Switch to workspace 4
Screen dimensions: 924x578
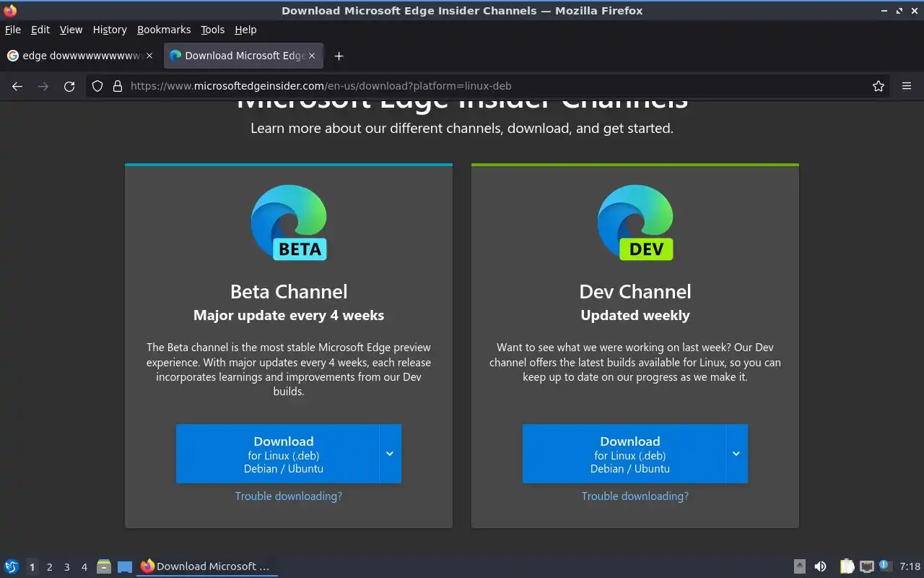click(84, 567)
